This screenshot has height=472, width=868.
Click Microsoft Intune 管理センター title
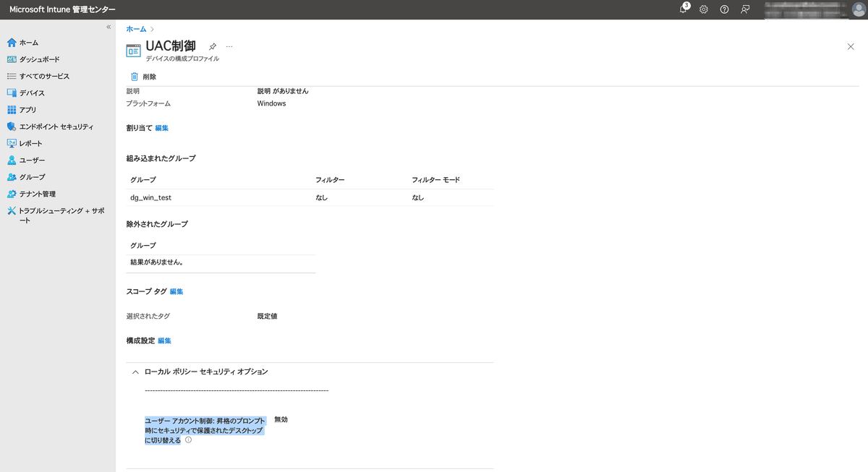pyautogui.click(x=62, y=9)
